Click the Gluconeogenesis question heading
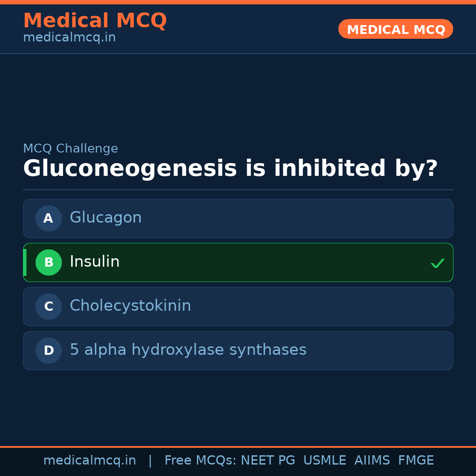476x476 pixels. tap(230, 169)
